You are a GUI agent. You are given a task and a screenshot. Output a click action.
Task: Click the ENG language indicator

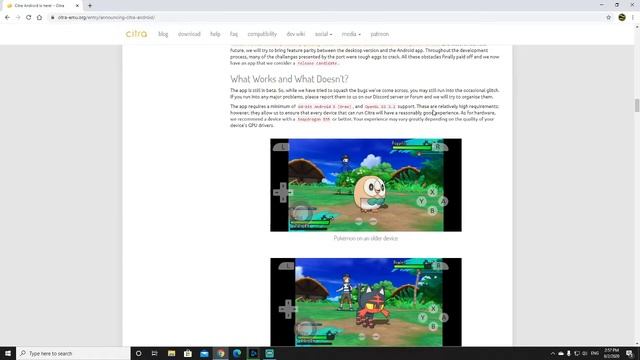[595, 353]
